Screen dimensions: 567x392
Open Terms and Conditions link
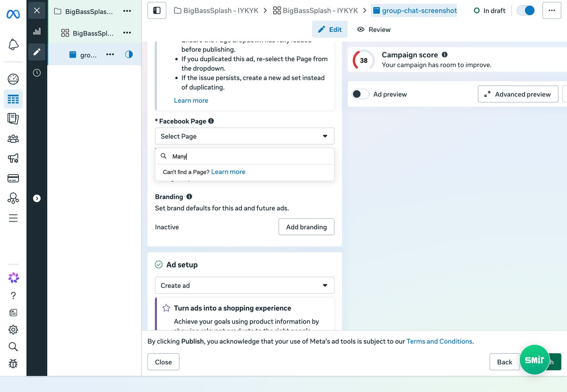click(439, 341)
